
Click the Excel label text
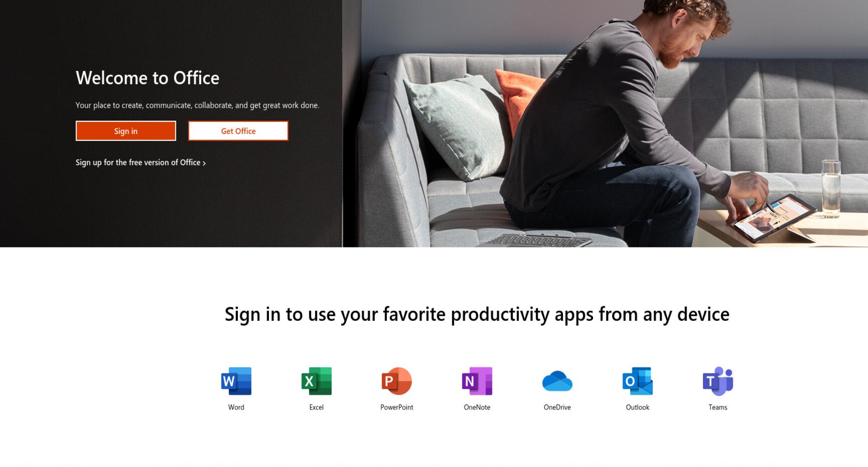click(316, 407)
